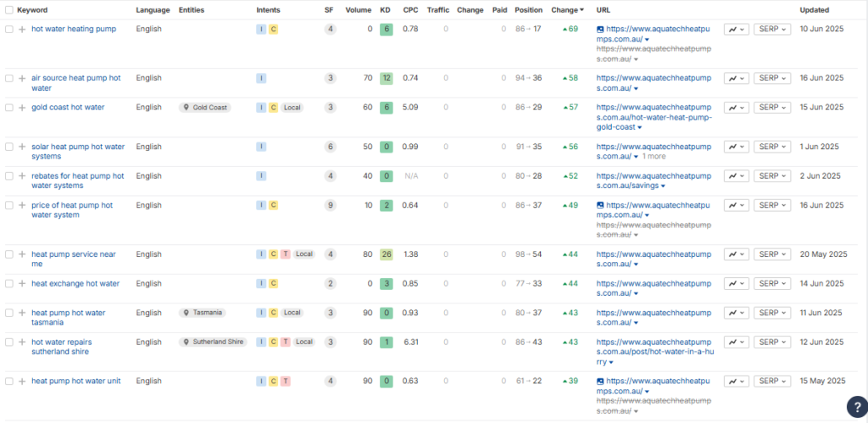
Task: Open the help question mark button
Action: click(x=856, y=407)
